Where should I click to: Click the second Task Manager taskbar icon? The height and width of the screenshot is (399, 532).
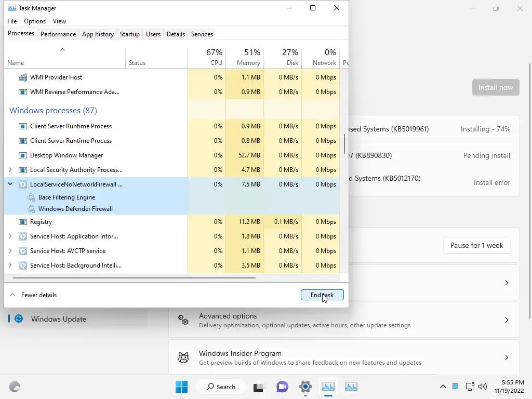pyautogui.click(x=351, y=387)
